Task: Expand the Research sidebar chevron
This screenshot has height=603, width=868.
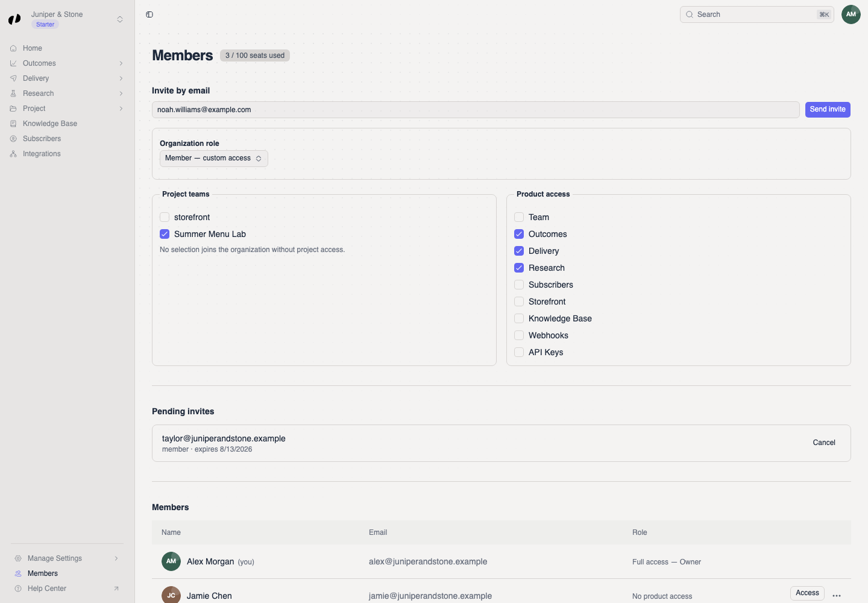Action: (x=121, y=93)
